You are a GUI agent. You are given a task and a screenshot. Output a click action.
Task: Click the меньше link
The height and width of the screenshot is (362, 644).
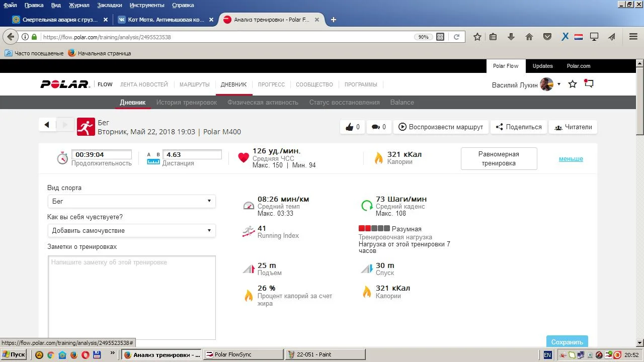click(571, 158)
